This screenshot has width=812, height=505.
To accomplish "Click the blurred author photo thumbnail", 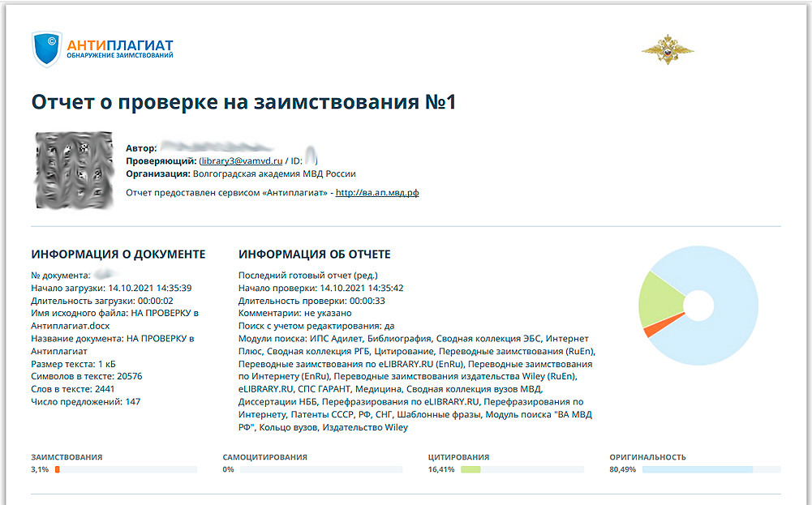I will [x=74, y=170].
